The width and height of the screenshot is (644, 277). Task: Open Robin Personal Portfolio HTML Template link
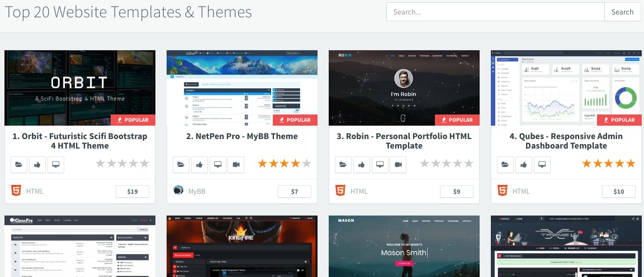coord(404,141)
